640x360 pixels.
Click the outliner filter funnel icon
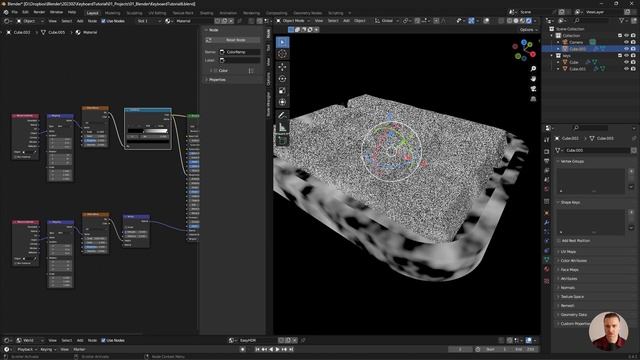pyautogui.click(x=622, y=20)
